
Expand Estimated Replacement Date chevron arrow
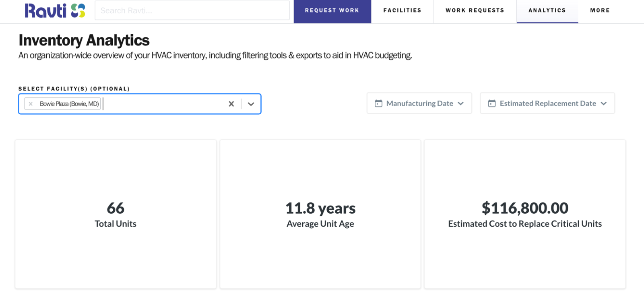click(x=604, y=103)
